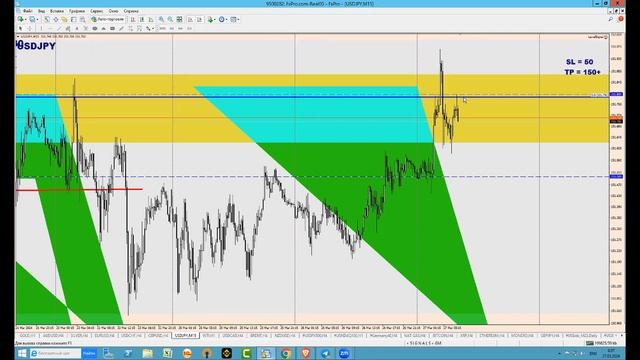
Task: Open the Файл menu
Action: (28, 11)
